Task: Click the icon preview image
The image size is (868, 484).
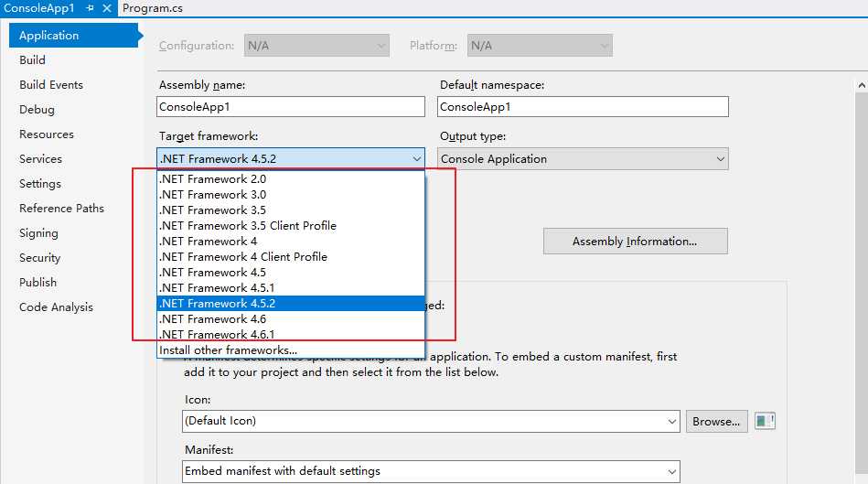Action: 765,421
